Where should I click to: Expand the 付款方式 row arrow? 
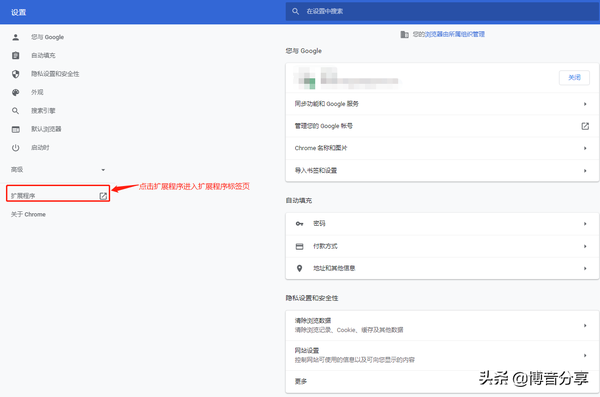coord(585,246)
